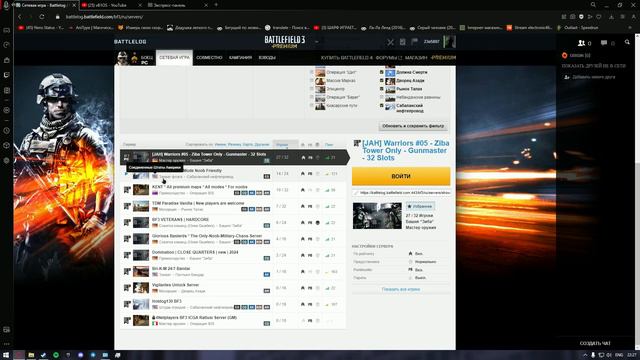Sort servers by the Игроки column

coord(282,144)
